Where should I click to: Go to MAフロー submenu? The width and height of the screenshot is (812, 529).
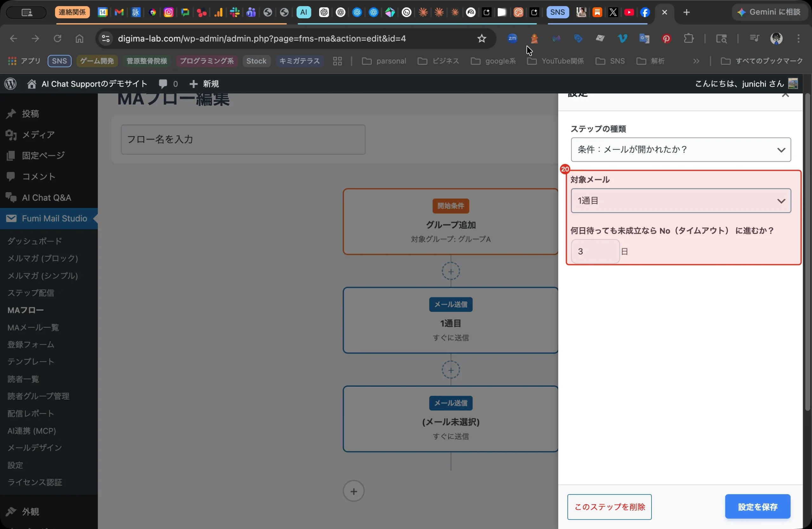point(26,310)
